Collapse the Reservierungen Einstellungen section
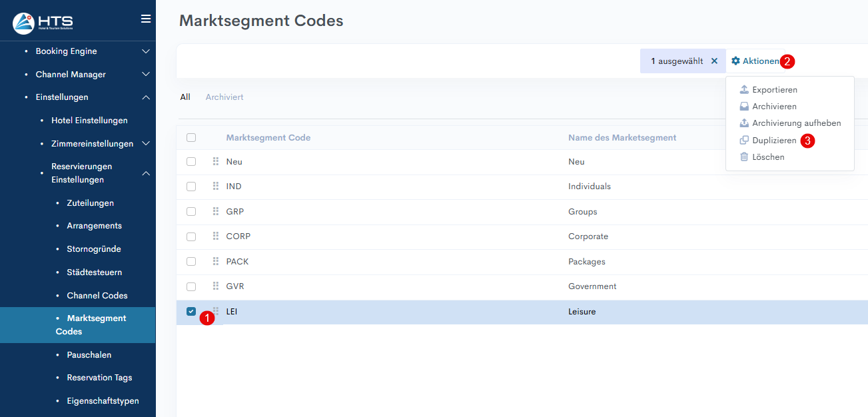The image size is (868, 417). [x=146, y=173]
